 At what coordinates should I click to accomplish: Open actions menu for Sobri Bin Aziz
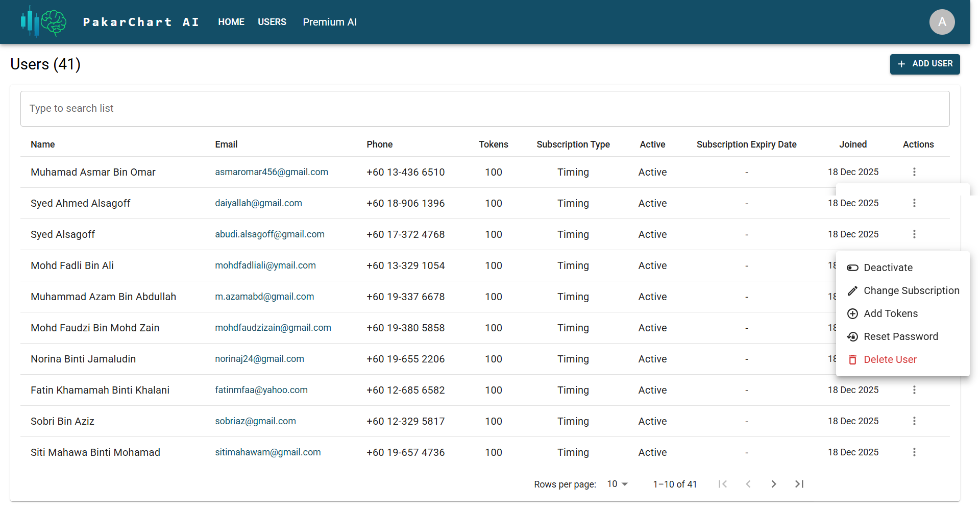coord(914,421)
